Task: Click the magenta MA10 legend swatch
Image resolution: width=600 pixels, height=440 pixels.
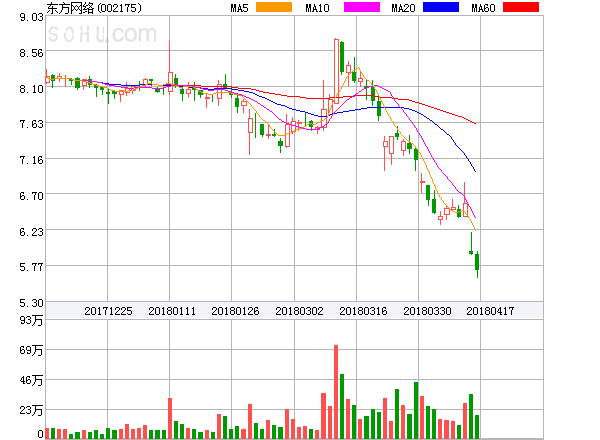Action: point(362,7)
